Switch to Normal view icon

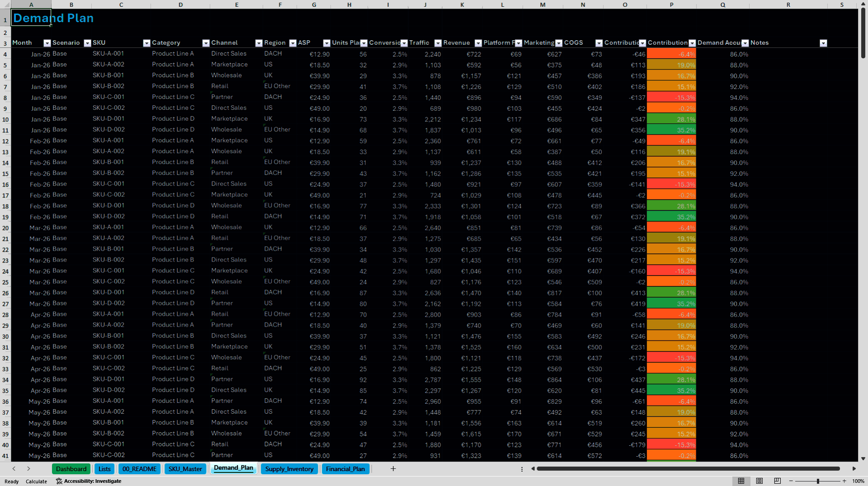point(741,481)
